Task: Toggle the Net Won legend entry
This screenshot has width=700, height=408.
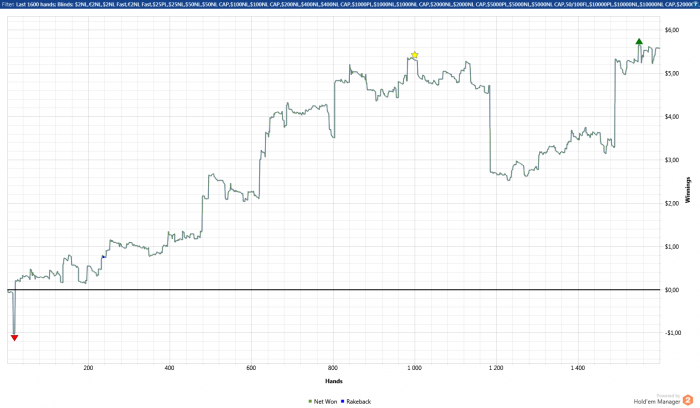Action: coord(323,402)
